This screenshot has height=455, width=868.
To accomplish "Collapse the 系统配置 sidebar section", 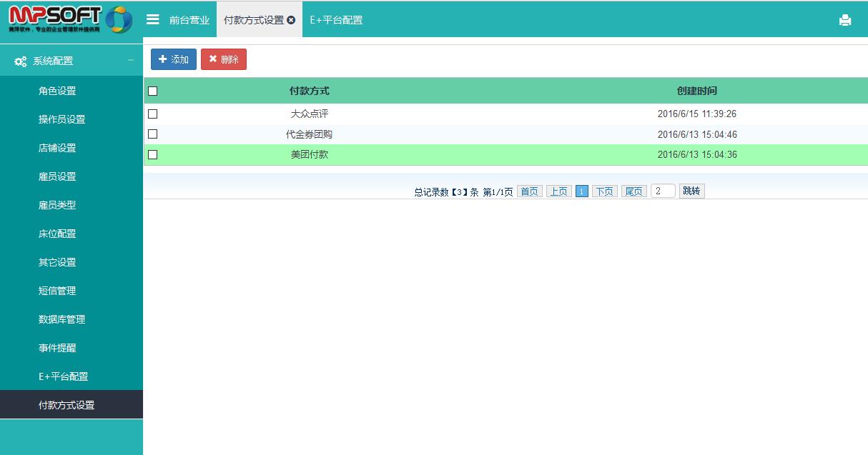I will [x=130, y=61].
